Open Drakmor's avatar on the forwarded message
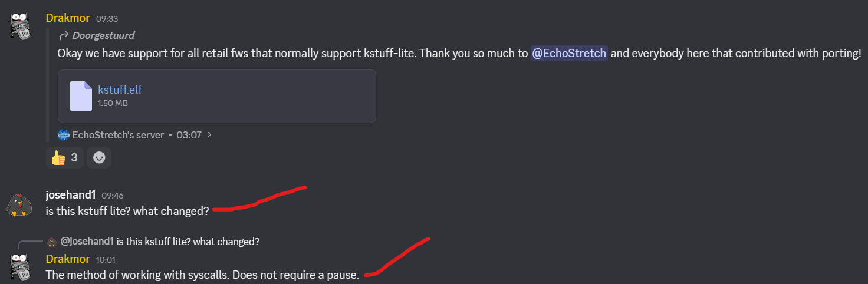The image size is (868, 284). point(19,25)
